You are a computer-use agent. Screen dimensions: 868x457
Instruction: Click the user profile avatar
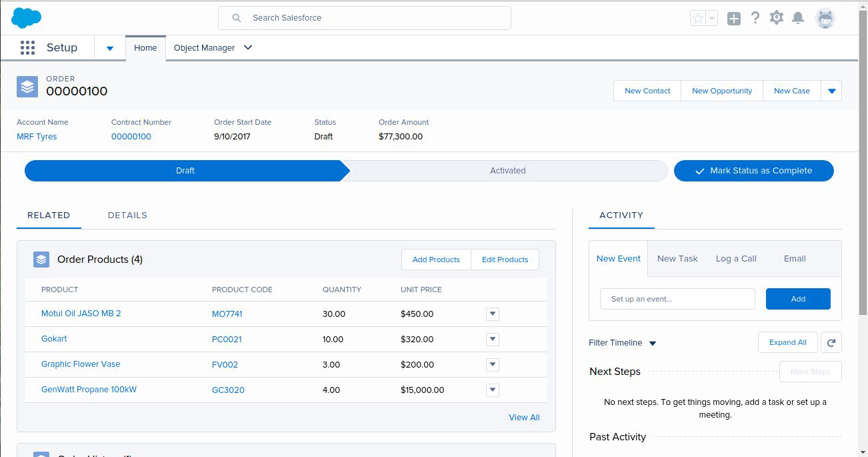825,18
